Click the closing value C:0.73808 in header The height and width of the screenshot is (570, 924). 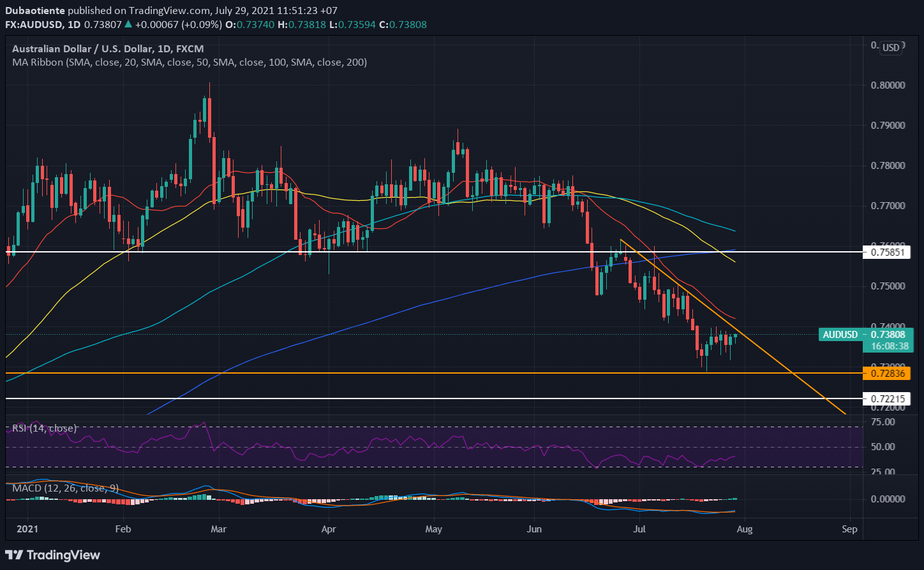coord(403,24)
